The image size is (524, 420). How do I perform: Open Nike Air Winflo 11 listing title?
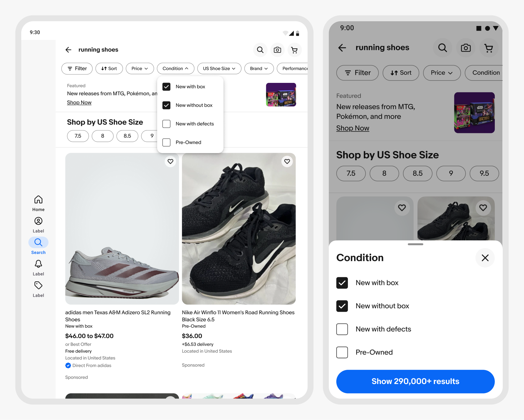[x=238, y=316]
